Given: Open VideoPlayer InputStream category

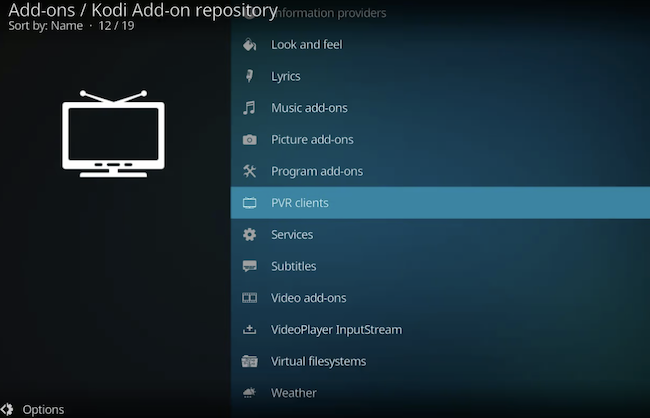Looking at the screenshot, I should (x=440, y=330).
